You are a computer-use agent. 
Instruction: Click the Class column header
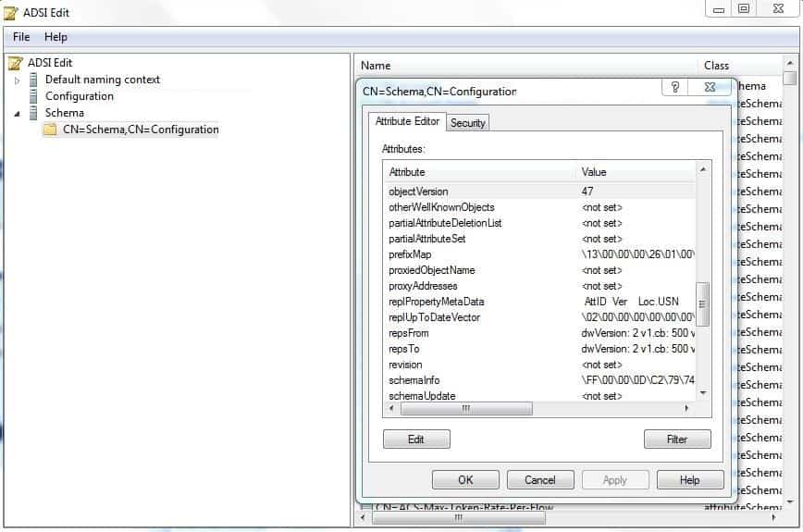click(716, 66)
